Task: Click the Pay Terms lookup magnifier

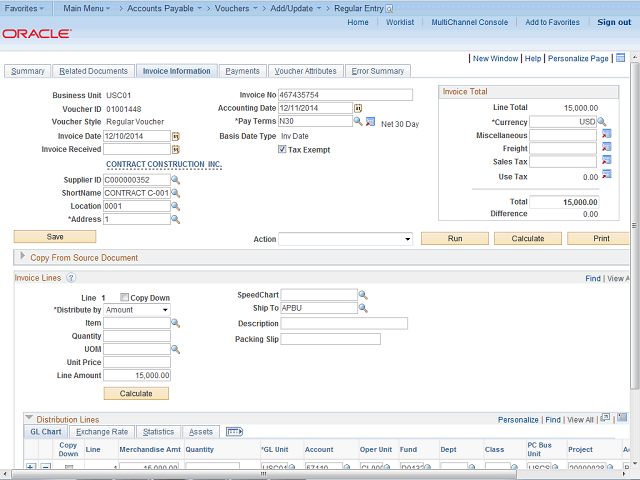Action: coord(358,122)
